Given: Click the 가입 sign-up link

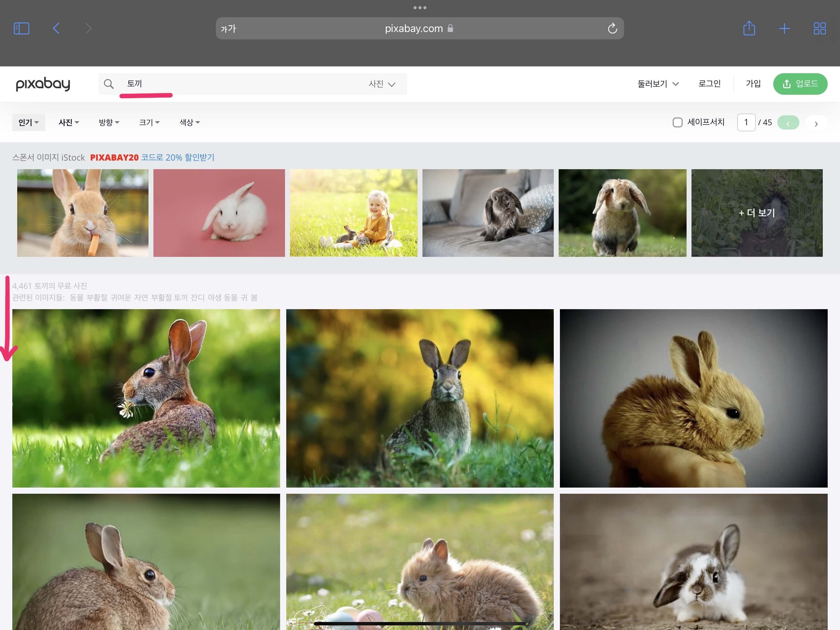Looking at the screenshot, I should click(x=753, y=84).
